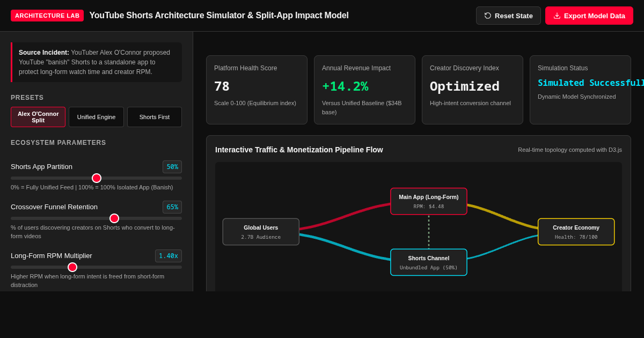Click the ARCHITECTURE LAB badge

(x=47, y=16)
